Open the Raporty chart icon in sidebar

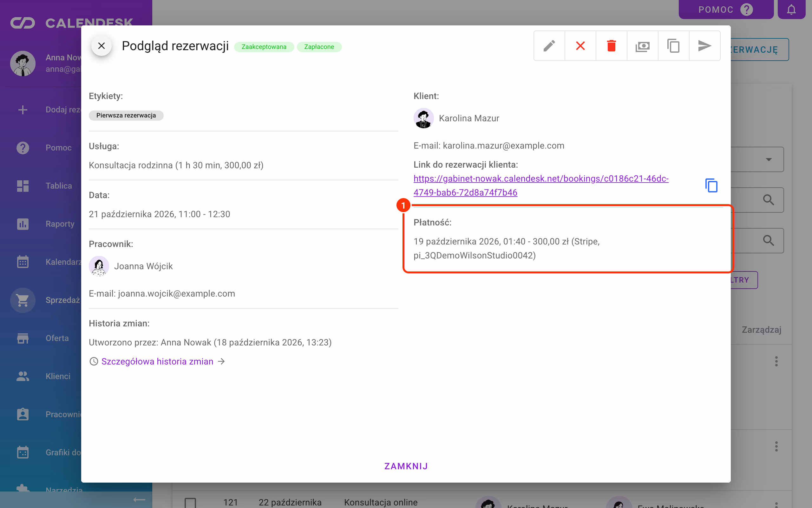tap(23, 224)
